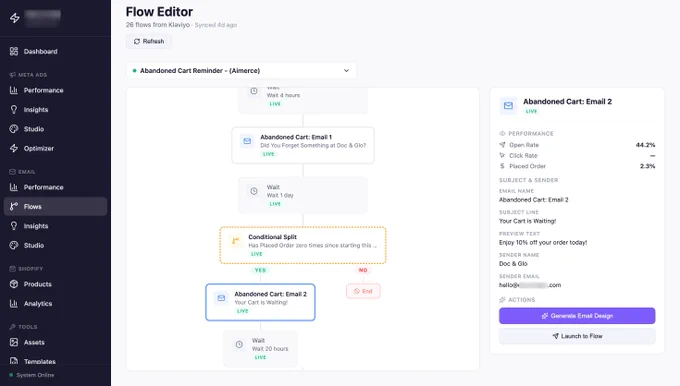Image resolution: width=680 pixels, height=386 pixels.
Task: Click the Optimizer lightning icon
Action: pos(14,148)
